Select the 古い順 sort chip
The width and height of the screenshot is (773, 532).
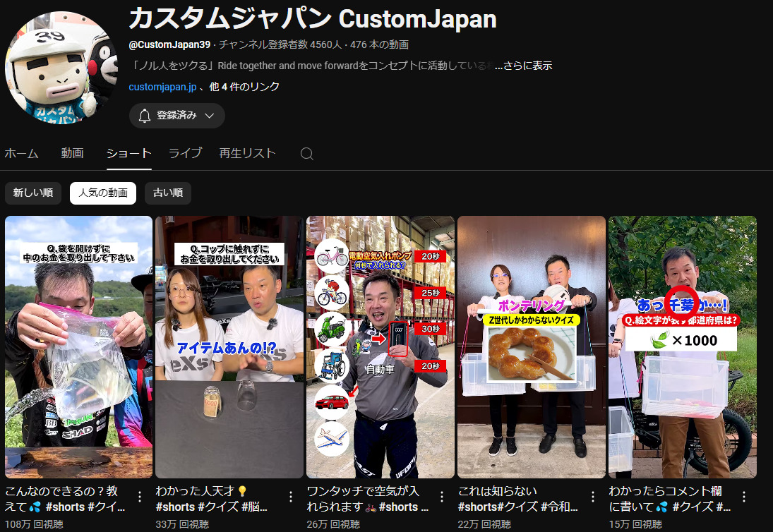[168, 193]
